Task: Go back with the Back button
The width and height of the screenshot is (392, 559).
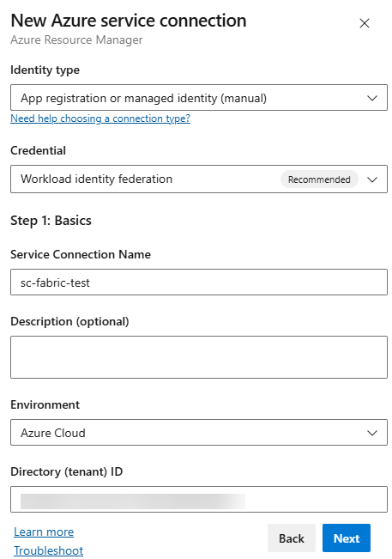Action: [x=292, y=538]
